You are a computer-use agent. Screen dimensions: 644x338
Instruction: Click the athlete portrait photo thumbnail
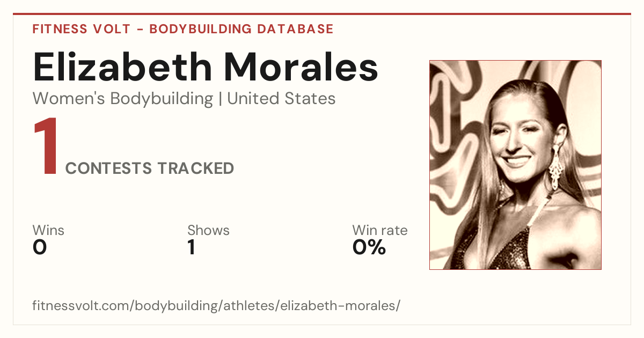point(515,165)
